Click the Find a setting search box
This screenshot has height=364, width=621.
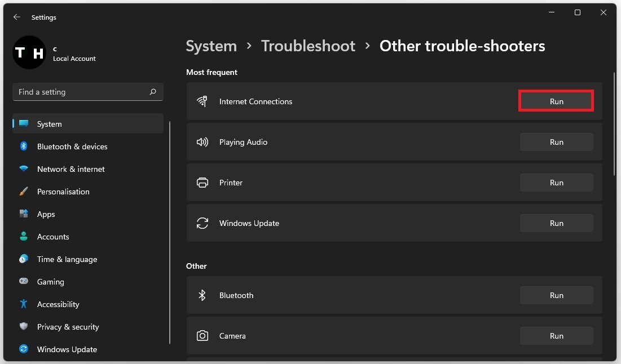tap(82, 92)
